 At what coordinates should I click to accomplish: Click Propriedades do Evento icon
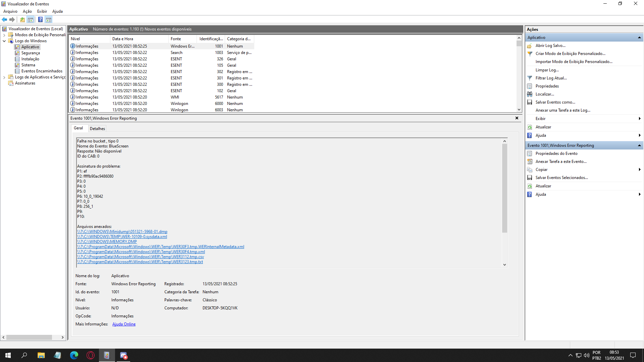[530, 154]
